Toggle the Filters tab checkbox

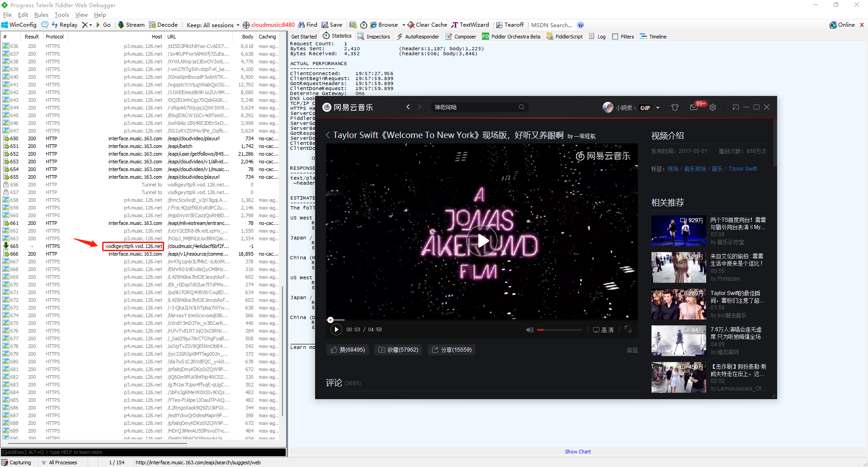615,37
